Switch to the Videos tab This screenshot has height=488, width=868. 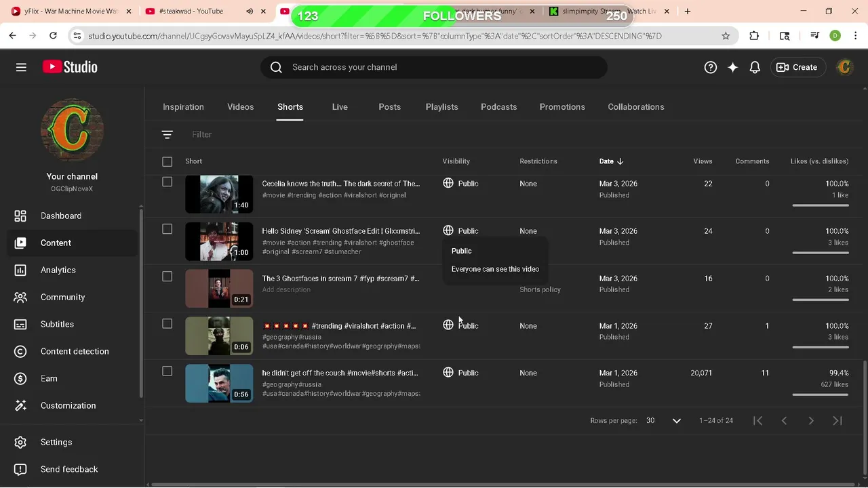240,107
